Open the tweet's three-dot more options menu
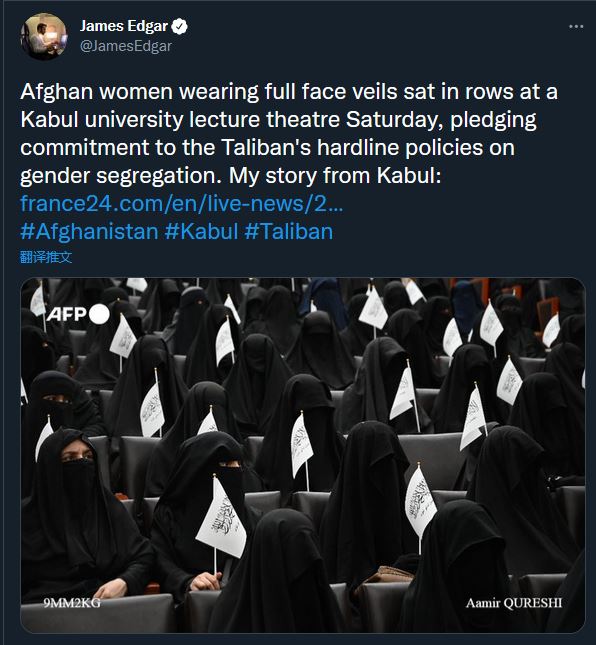The image size is (596, 645). (576, 26)
